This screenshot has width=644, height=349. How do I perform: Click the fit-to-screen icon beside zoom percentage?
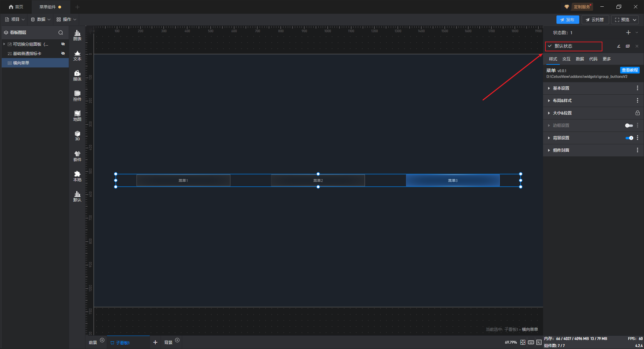point(523,342)
